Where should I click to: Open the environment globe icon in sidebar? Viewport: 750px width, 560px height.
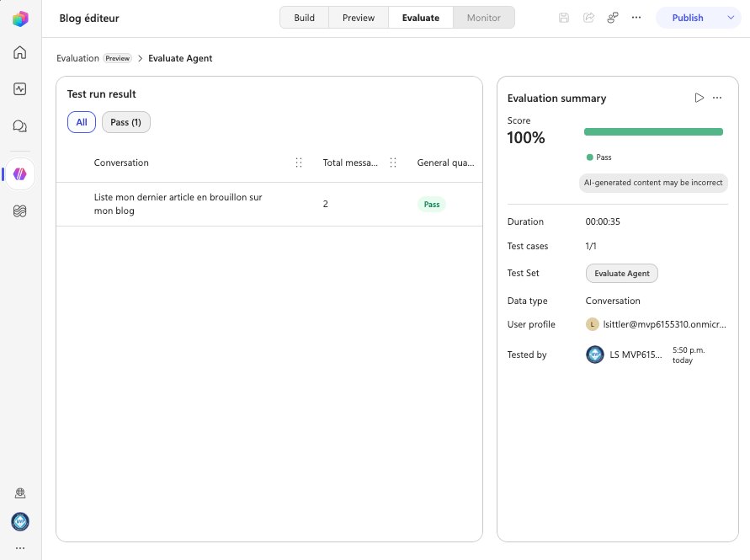pyautogui.click(x=20, y=493)
